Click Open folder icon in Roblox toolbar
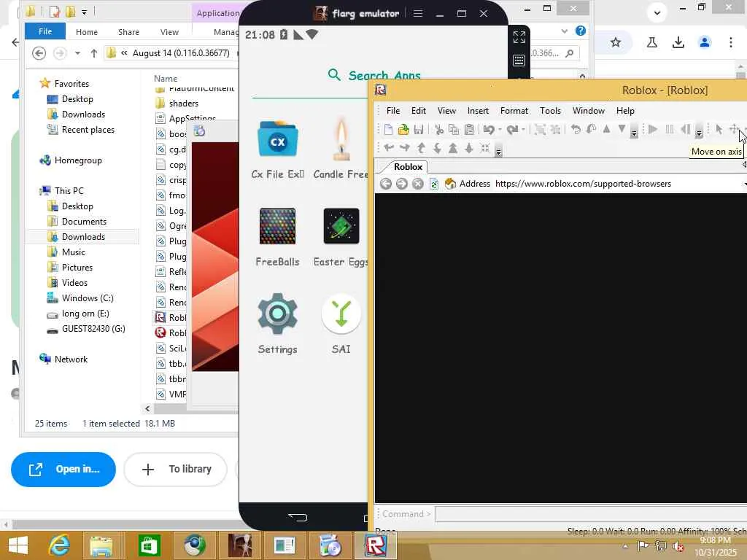Screen dimensions: 747x560 click(403, 130)
